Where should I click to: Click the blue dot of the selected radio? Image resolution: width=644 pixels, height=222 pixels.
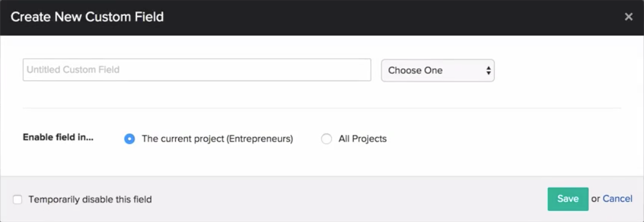[129, 139]
